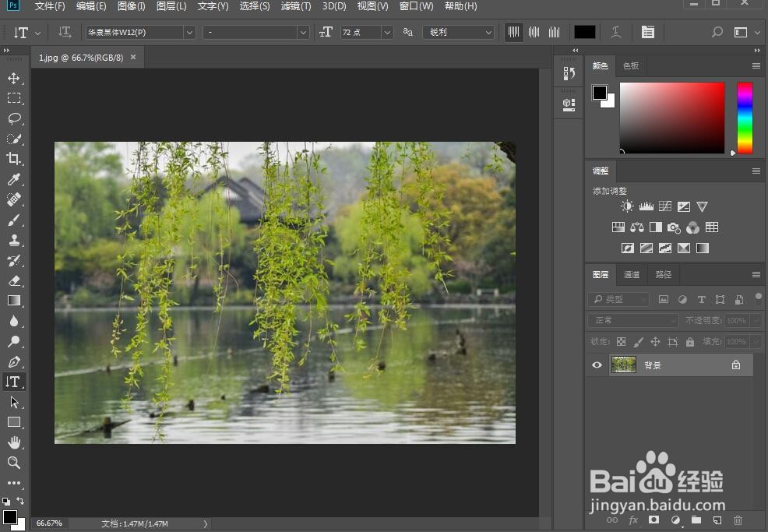Select the Rectangular Marquee tool
The width and height of the screenshot is (768, 532).
[14, 98]
